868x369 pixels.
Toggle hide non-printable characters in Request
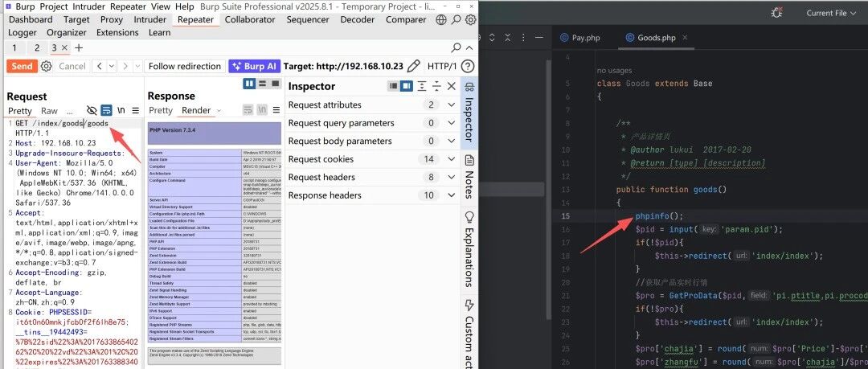click(92, 110)
